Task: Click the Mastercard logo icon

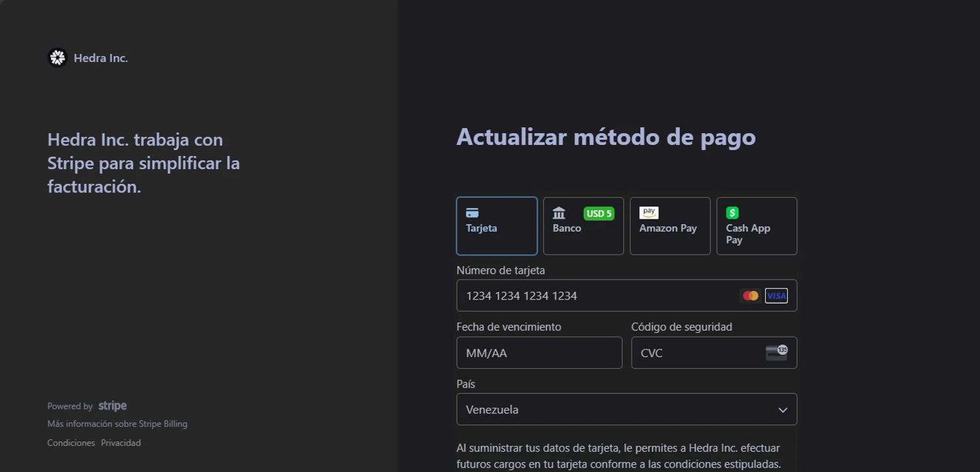Action: pos(751,296)
